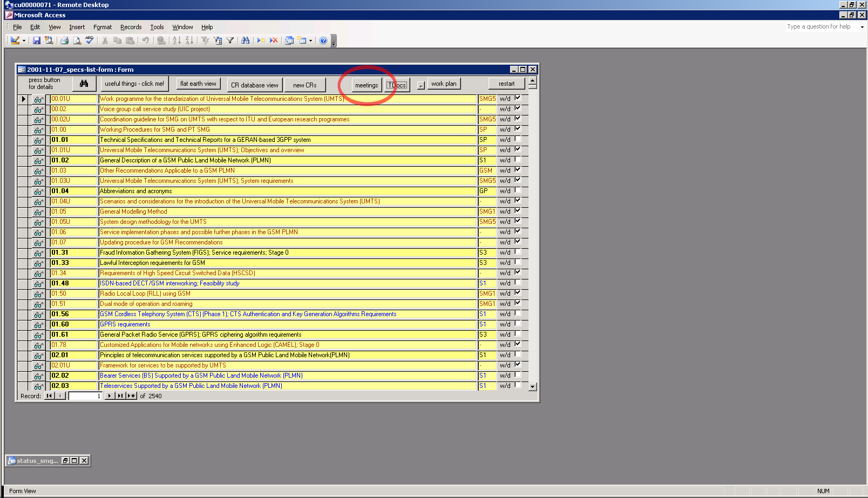Click the Find binoculars toolbar icon
Viewport: 868px width, 498px height.
click(246, 40)
